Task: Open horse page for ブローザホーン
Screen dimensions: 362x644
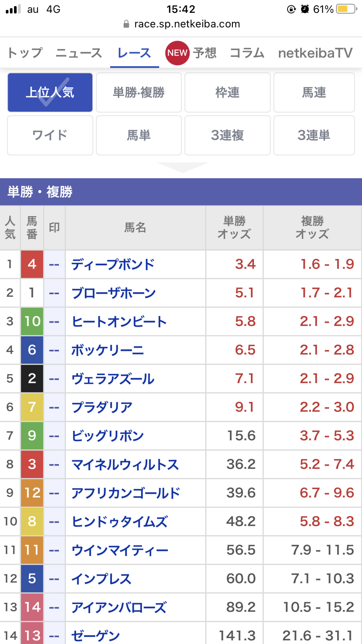Action: point(113,293)
